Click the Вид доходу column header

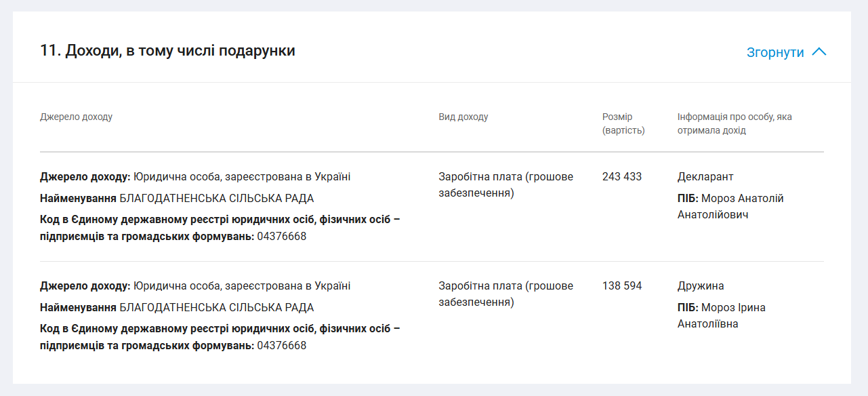(463, 117)
